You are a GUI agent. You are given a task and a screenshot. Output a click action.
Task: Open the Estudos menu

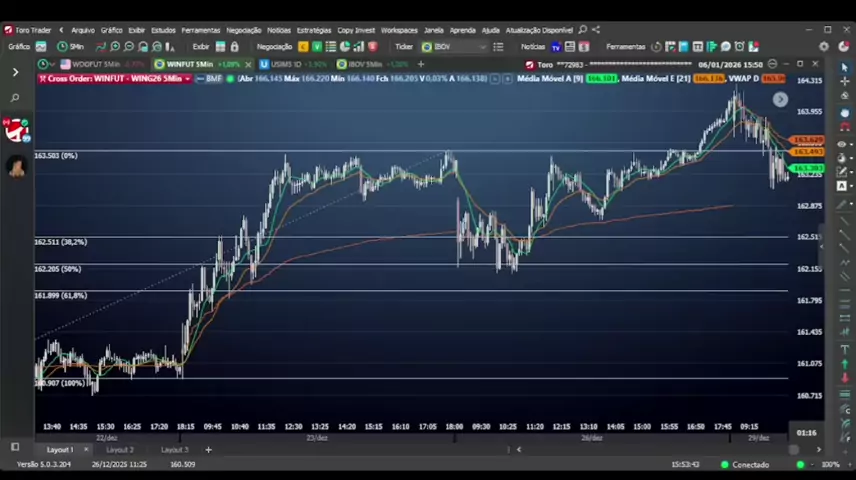click(163, 30)
